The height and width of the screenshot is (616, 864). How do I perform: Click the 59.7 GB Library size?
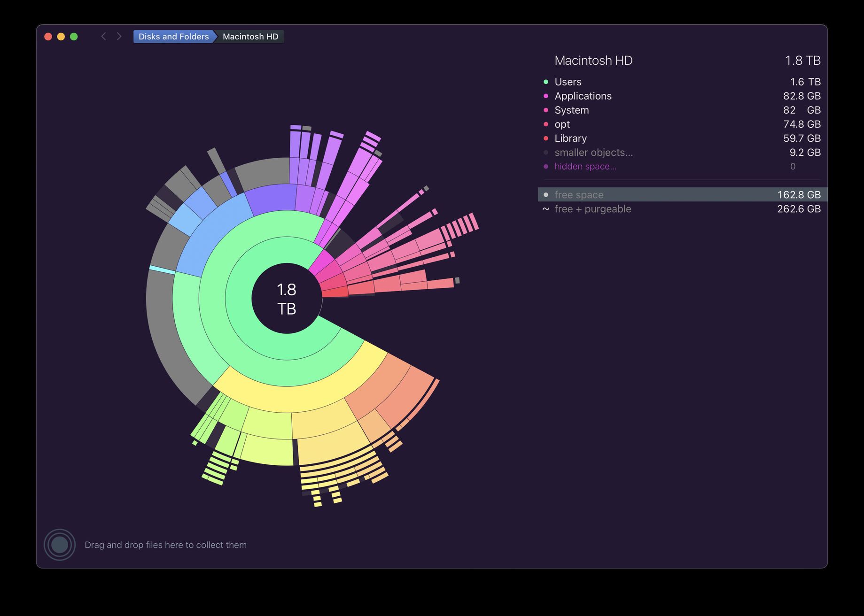pos(802,138)
